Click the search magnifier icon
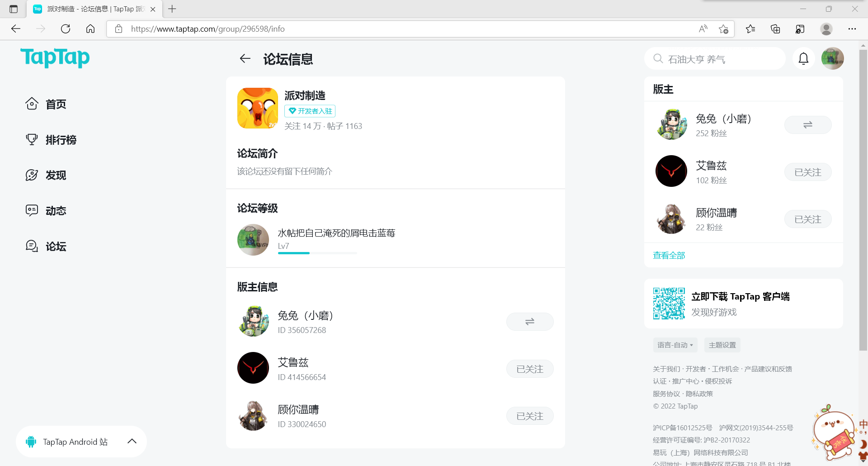The image size is (868, 466). tap(658, 59)
